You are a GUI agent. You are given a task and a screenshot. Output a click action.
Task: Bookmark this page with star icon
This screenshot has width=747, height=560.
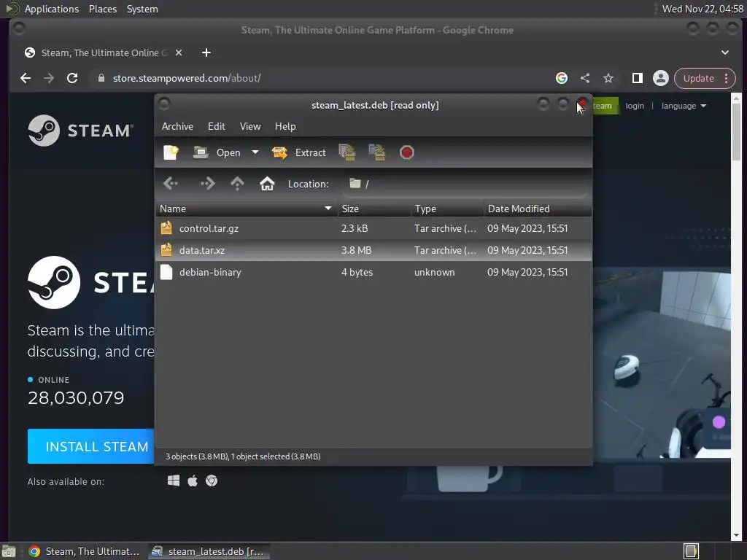(608, 78)
